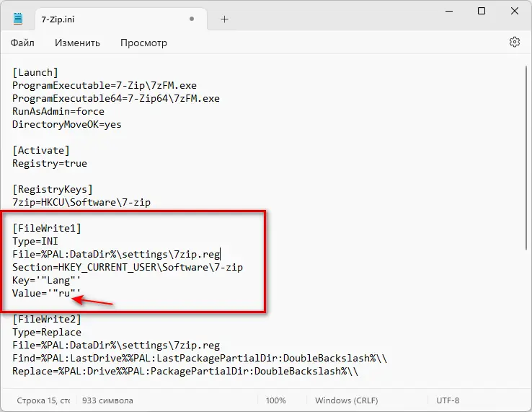Place cursor on the [Launch] line
Image resolution: width=532 pixels, height=412 pixels.
35,72
